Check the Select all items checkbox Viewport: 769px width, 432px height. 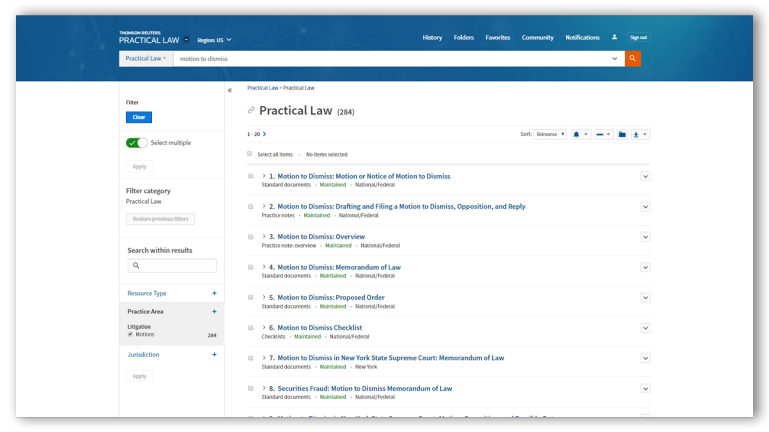250,154
